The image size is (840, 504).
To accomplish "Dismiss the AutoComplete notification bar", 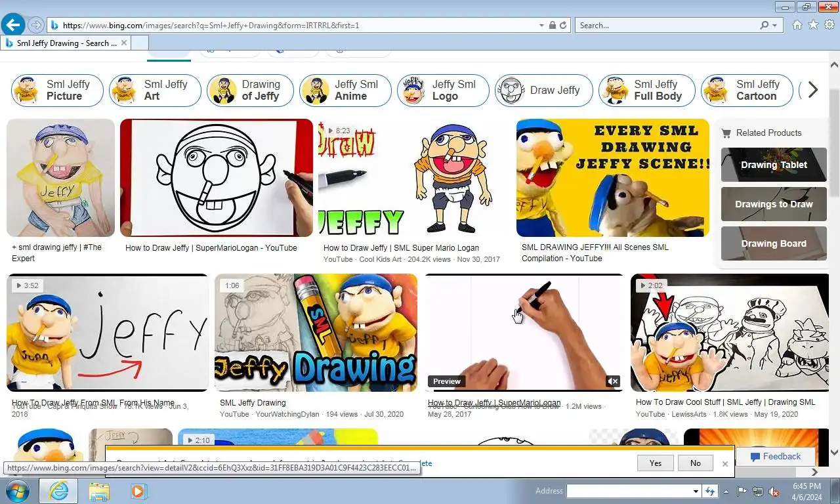I will pos(724,463).
